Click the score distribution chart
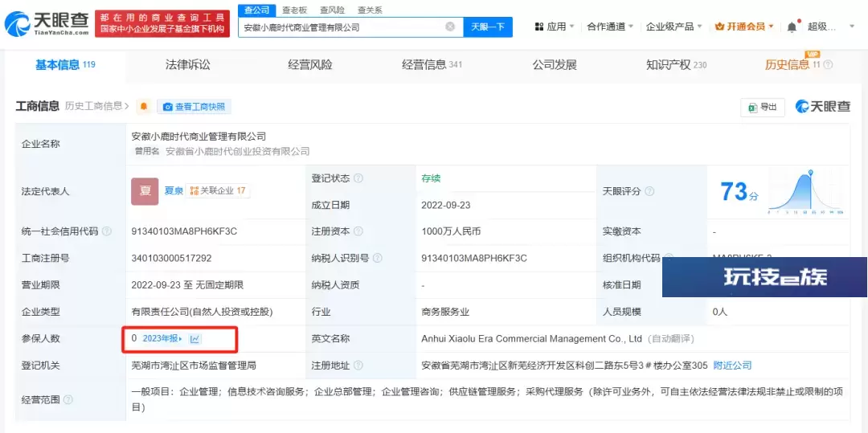This screenshot has height=433, width=868. [x=805, y=191]
